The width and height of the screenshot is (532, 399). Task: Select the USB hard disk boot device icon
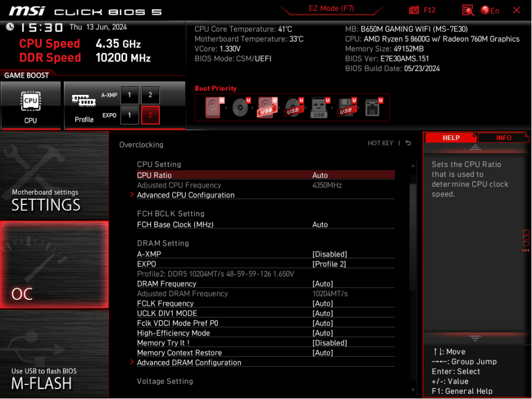coord(268,108)
